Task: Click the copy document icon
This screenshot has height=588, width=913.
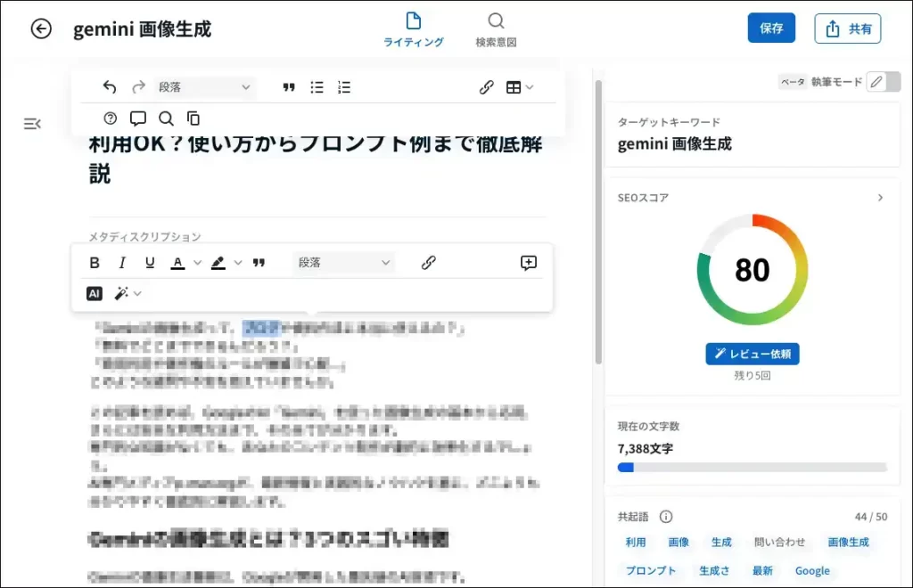Action: point(193,118)
